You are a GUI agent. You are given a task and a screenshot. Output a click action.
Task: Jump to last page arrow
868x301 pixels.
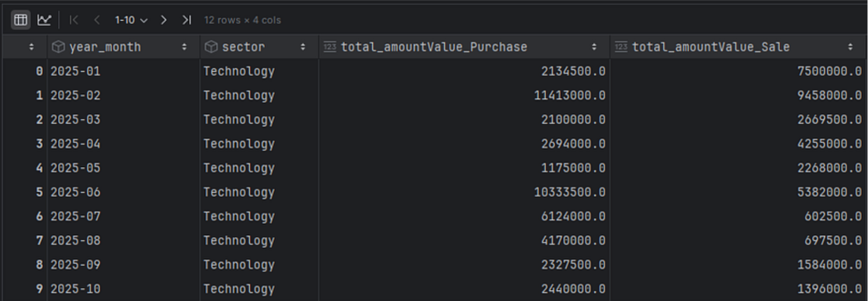tap(186, 20)
